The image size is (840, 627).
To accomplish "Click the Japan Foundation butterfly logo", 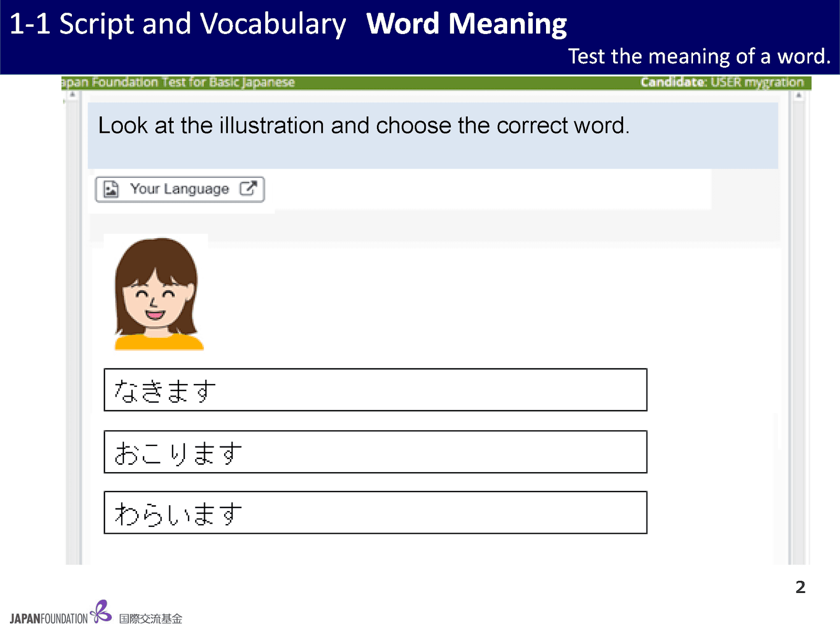I will 101,611.
